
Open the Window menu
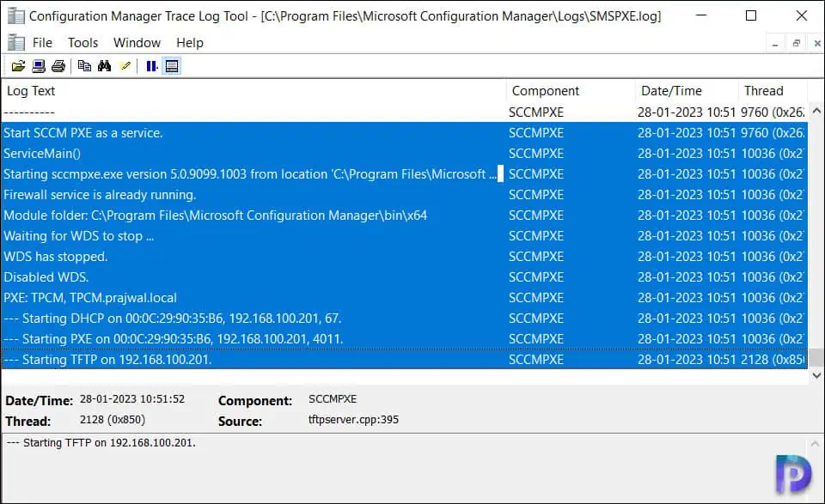(x=137, y=43)
